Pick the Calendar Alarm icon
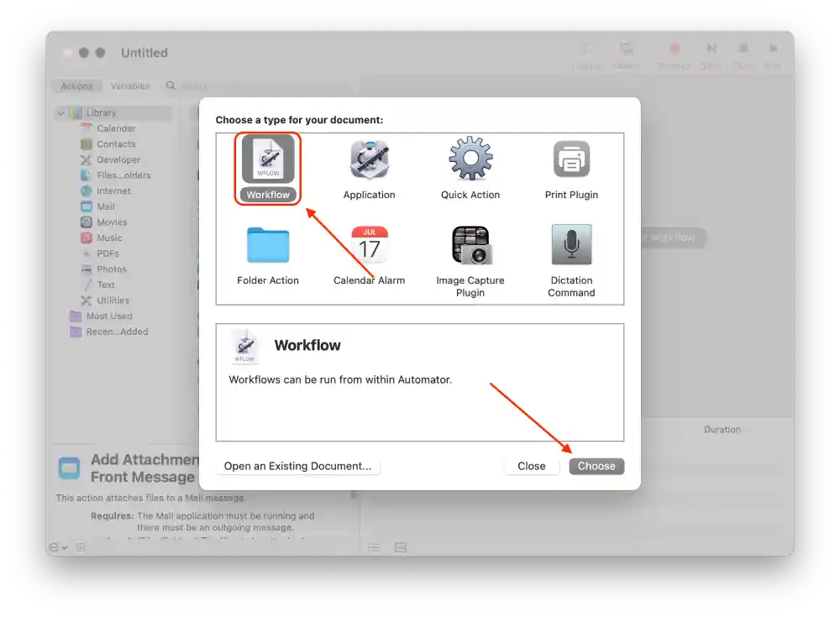This screenshot has height=617, width=840. [369, 245]
